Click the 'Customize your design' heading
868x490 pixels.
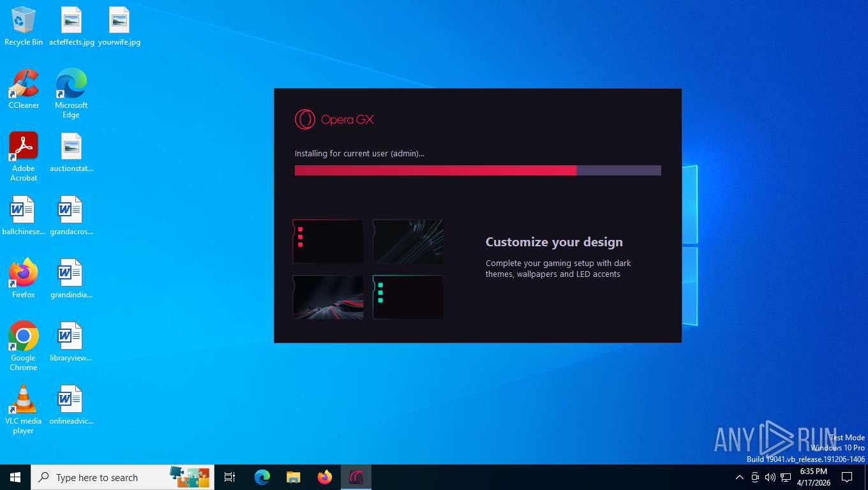point(554,242)
